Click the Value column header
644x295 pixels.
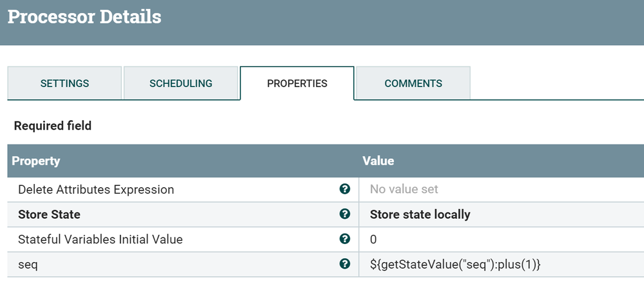[x=378, y=161]
